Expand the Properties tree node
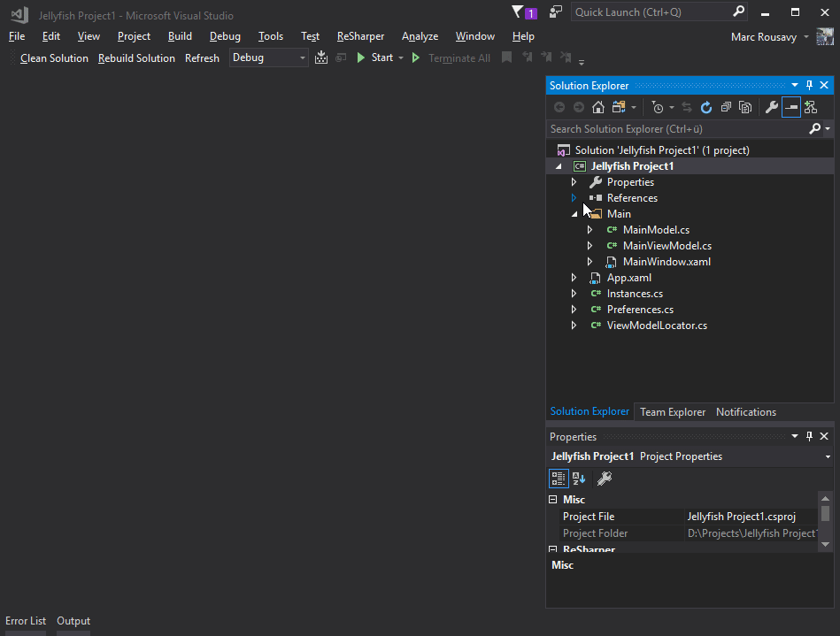Image resolution: width=840 pixels, height=636 pixels. (574, 182)
